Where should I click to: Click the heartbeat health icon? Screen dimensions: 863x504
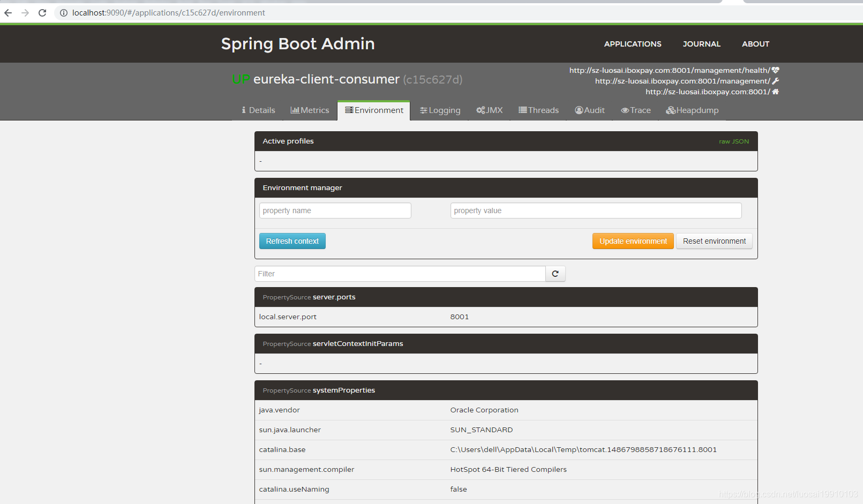pyautogui.click(x=775, y=70)
